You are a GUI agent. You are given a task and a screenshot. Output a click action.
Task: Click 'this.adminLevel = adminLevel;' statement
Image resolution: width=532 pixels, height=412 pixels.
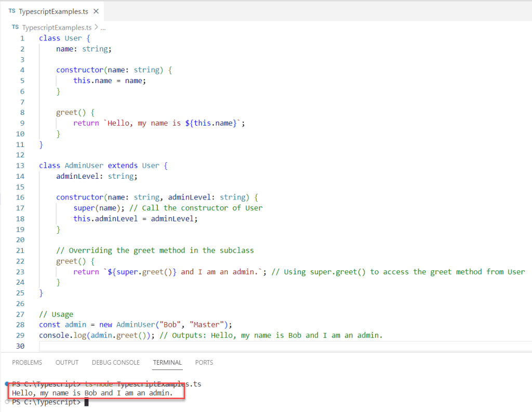(136, 219)
